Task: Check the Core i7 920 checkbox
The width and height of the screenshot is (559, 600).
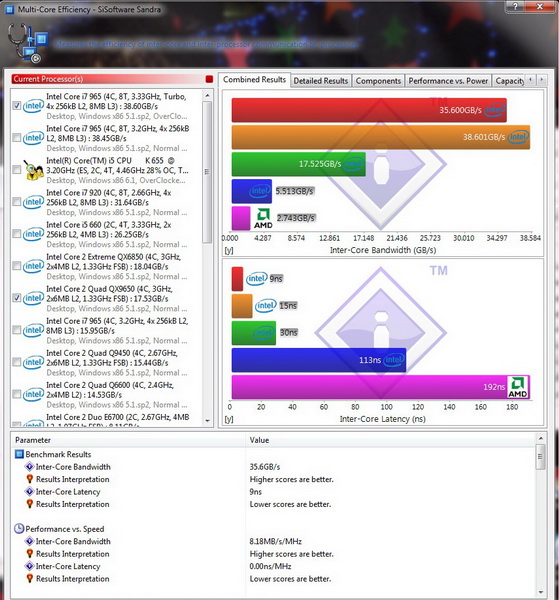Action: [x=16, y=202]
